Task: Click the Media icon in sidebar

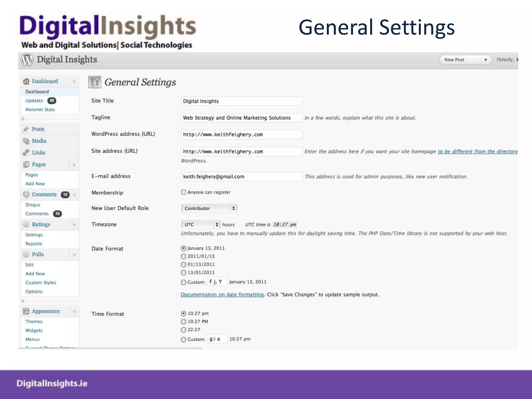Action: [26, 141]
